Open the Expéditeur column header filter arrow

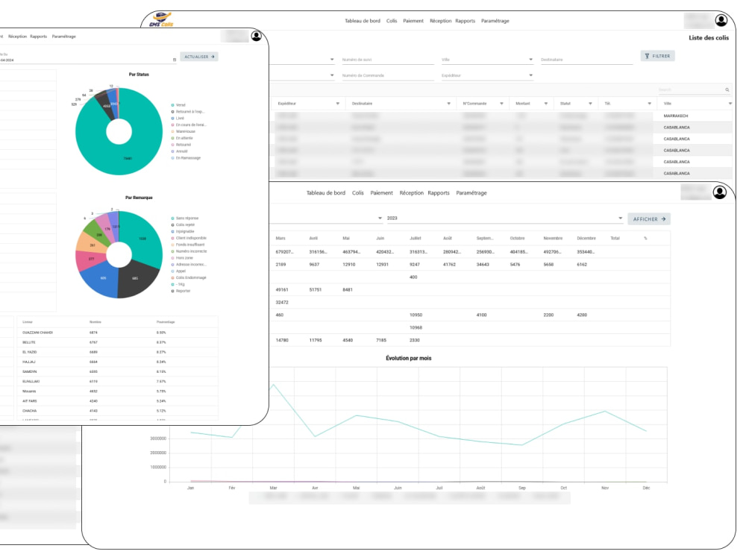(x=338, y=104)
